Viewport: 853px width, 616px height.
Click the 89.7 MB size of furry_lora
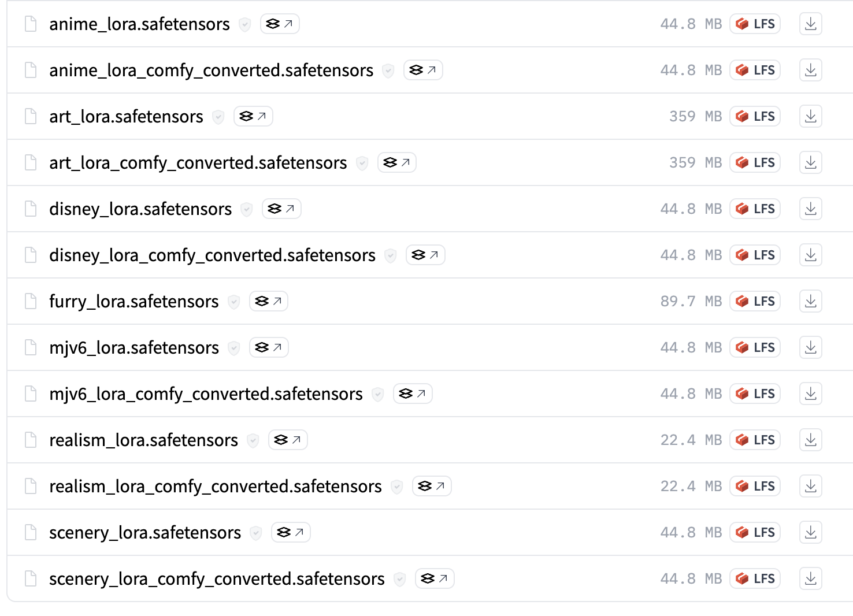point(691,301)
